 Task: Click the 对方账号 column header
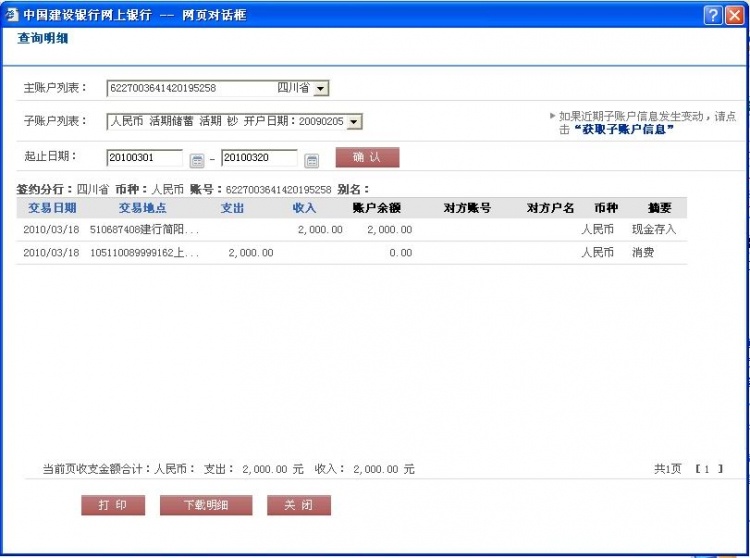coord(467,208)
